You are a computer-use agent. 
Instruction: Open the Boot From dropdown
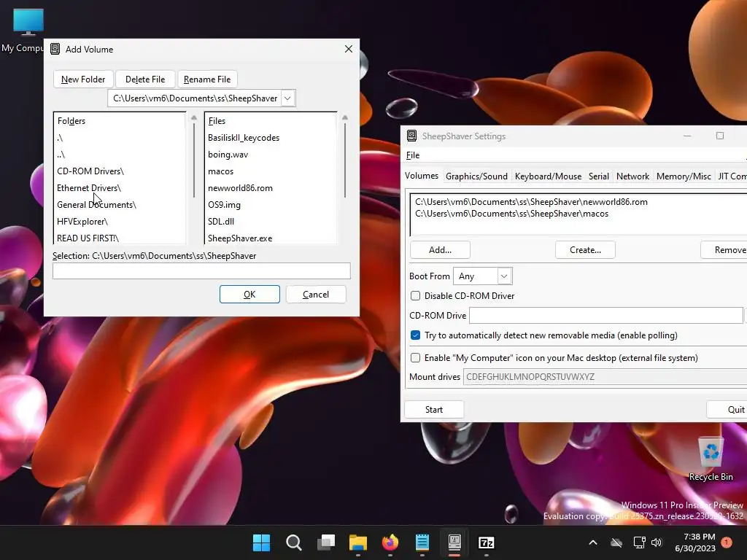coord(483,276)
